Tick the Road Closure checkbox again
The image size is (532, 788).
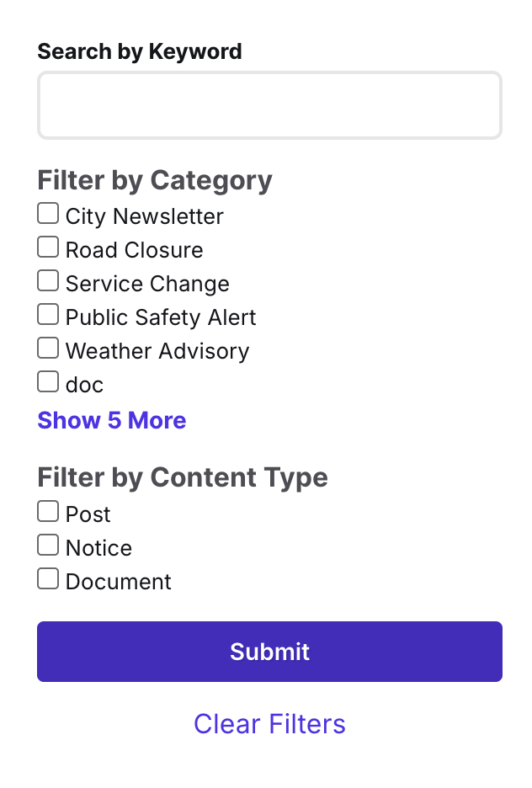47,247
